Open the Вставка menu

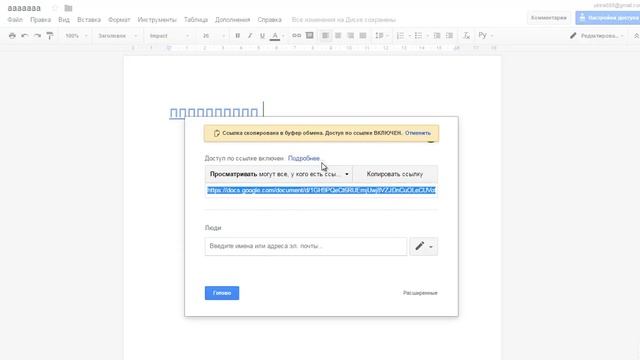(x=89, y=20)
